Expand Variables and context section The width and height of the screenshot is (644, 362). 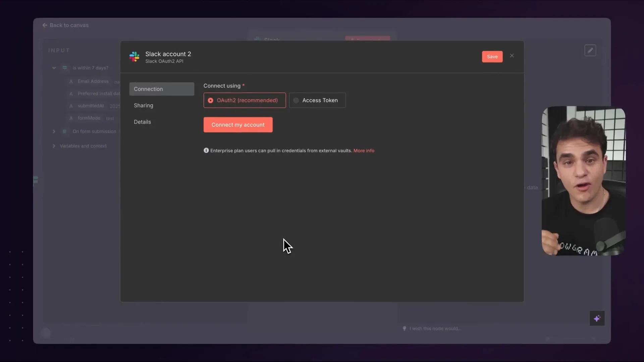54,146
